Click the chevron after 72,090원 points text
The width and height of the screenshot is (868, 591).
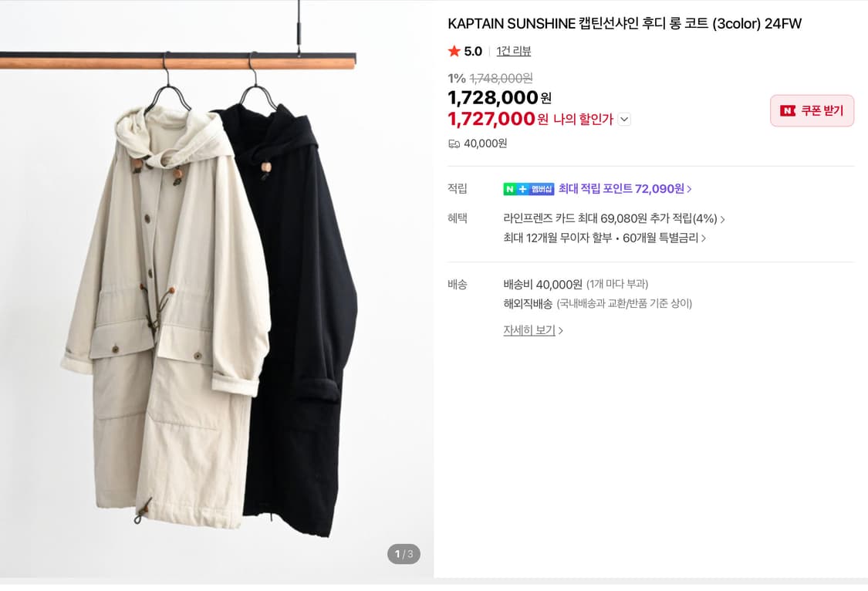pos(689,188)
